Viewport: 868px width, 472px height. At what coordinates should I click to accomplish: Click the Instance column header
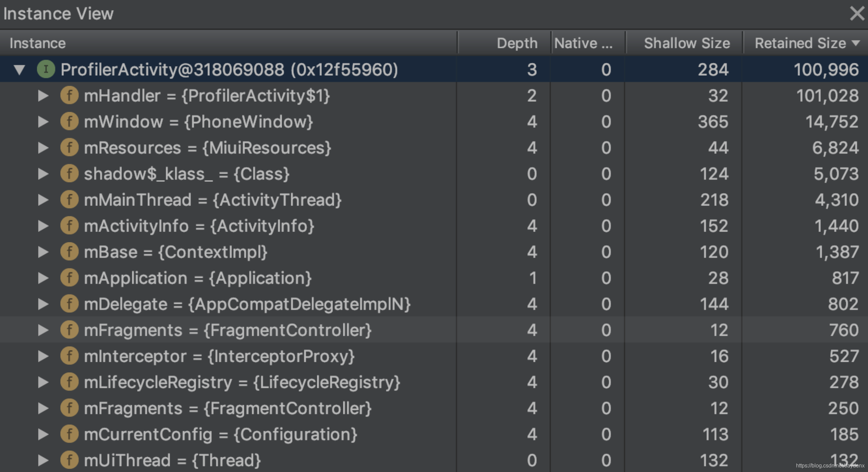(x=38, y=43)
